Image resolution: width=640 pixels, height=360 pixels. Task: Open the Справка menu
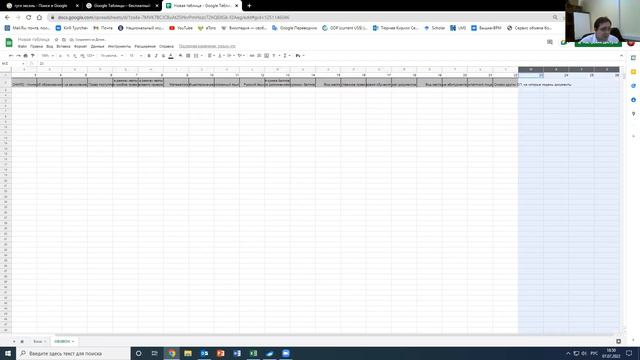(x=166, y=47)
